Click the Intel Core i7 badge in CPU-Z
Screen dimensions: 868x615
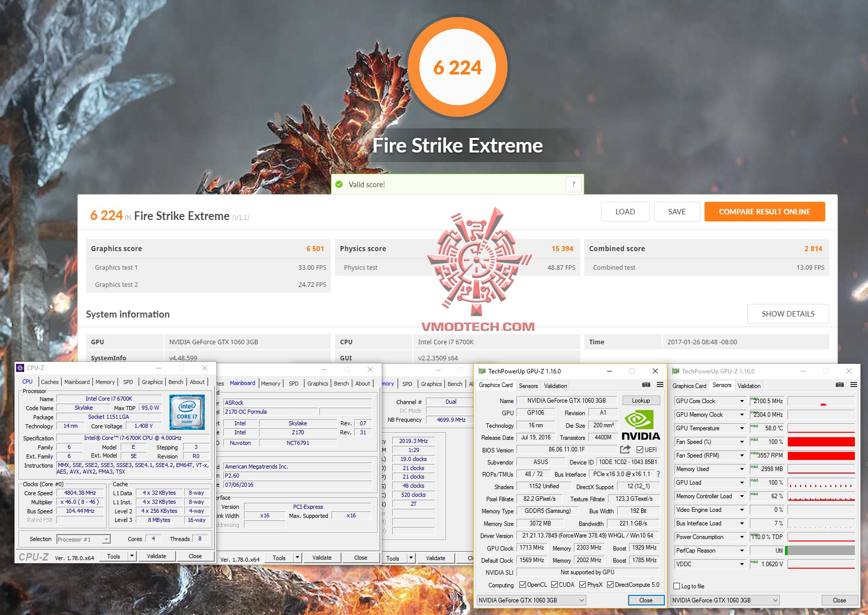187,413
